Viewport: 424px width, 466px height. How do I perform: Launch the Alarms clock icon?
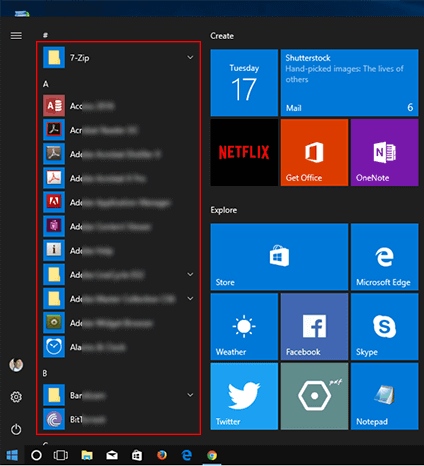(x=54, y=347)
